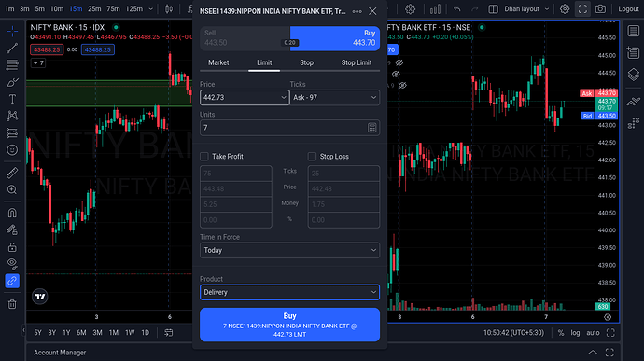
Task: Click the blue Buy 443.70 side button
Action: [335, 38]
